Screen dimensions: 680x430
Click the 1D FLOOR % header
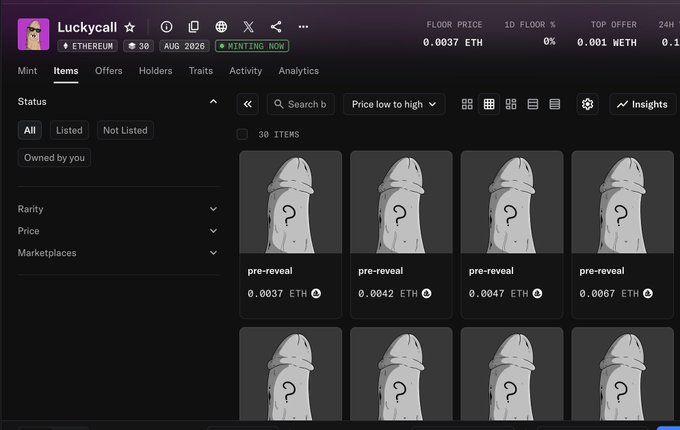pos(530,25)
